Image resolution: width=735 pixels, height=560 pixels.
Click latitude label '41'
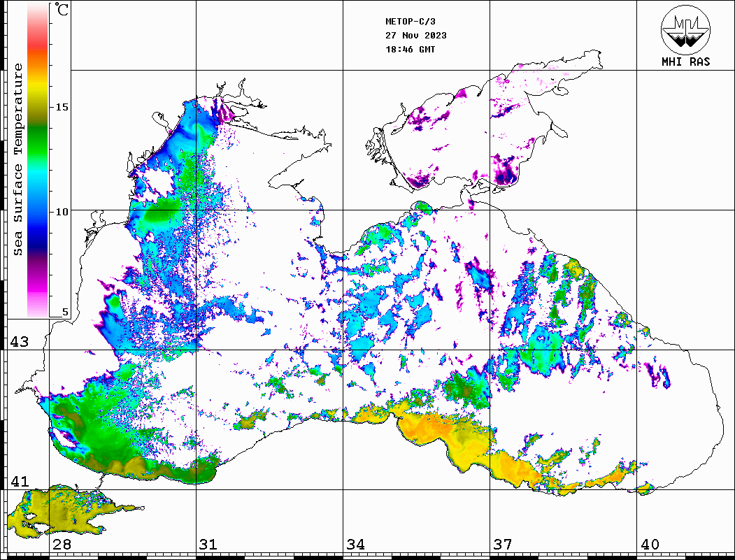20,481
